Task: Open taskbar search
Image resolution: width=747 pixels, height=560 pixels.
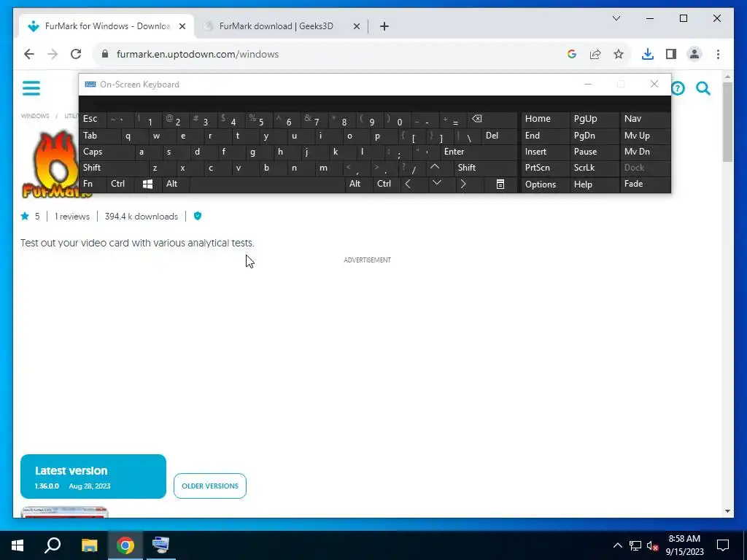Action: pos(53,545)
